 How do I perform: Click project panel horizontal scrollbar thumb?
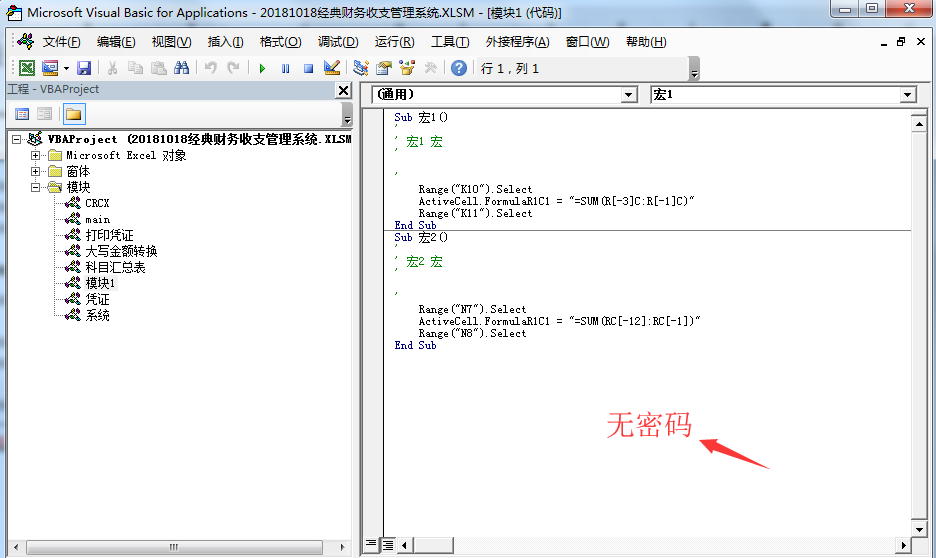click(x=174, y=547)
